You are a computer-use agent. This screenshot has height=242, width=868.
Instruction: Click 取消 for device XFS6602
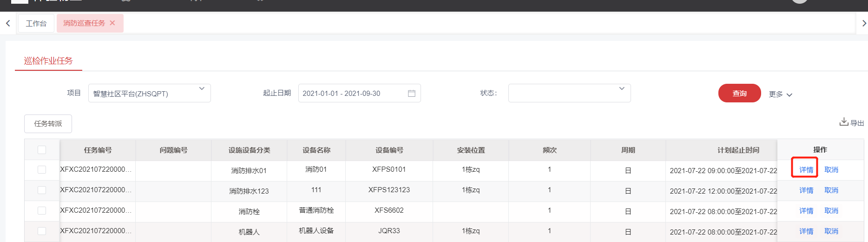831,211
